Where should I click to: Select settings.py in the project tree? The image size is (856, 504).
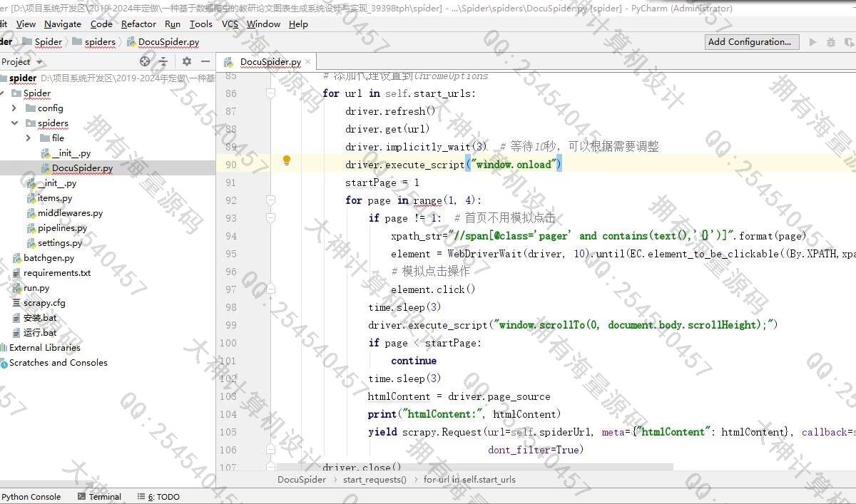60,243
